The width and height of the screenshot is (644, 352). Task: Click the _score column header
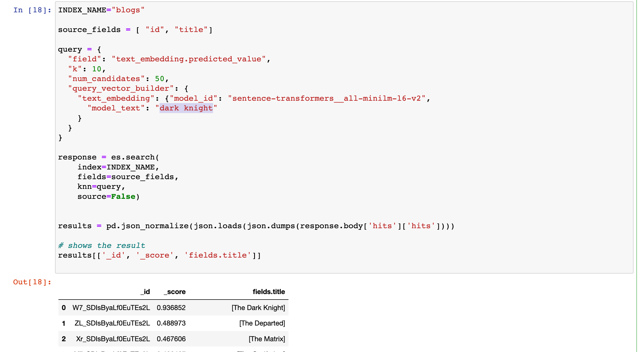click(x=175, y=292)
